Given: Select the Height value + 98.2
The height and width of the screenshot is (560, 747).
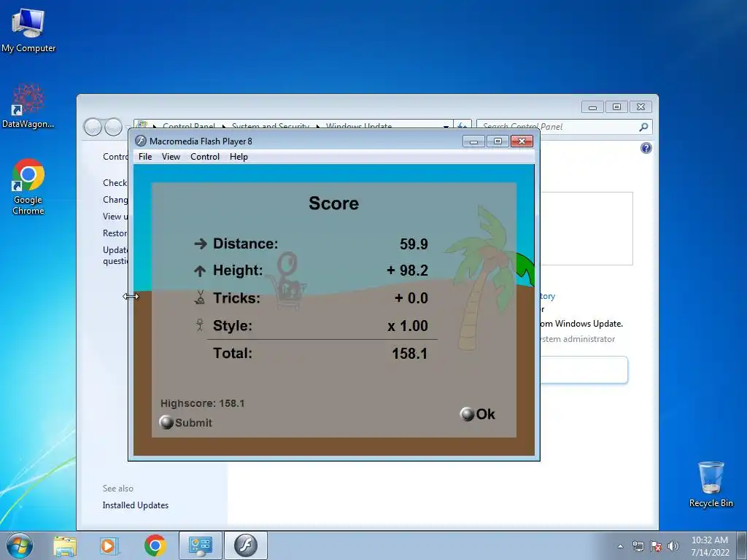Looking at the screenshot, I should 407,271.
